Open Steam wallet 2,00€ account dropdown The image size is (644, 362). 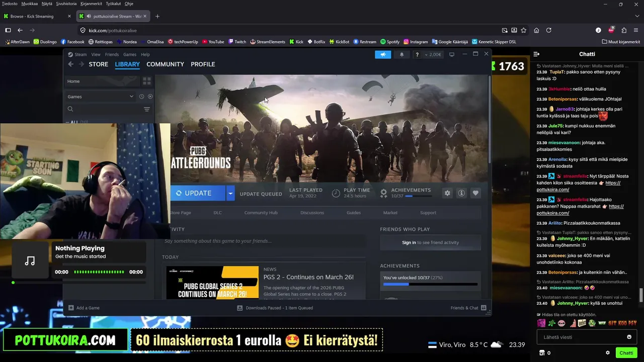[433, 54]
